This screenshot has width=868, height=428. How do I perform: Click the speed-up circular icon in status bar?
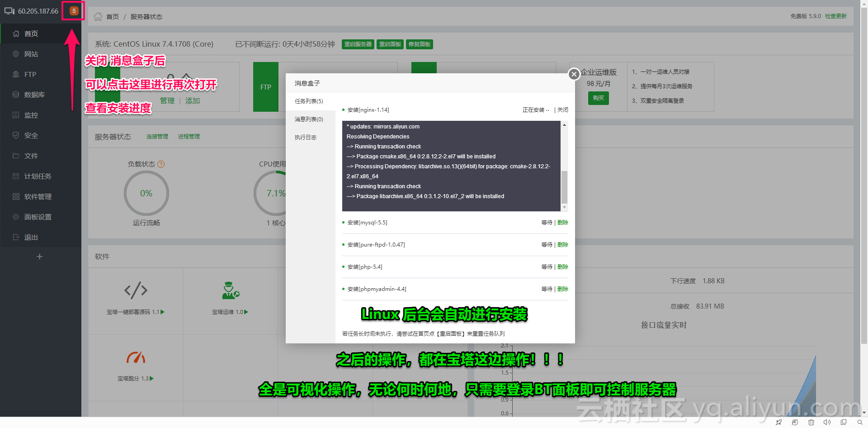coord(795,423)
